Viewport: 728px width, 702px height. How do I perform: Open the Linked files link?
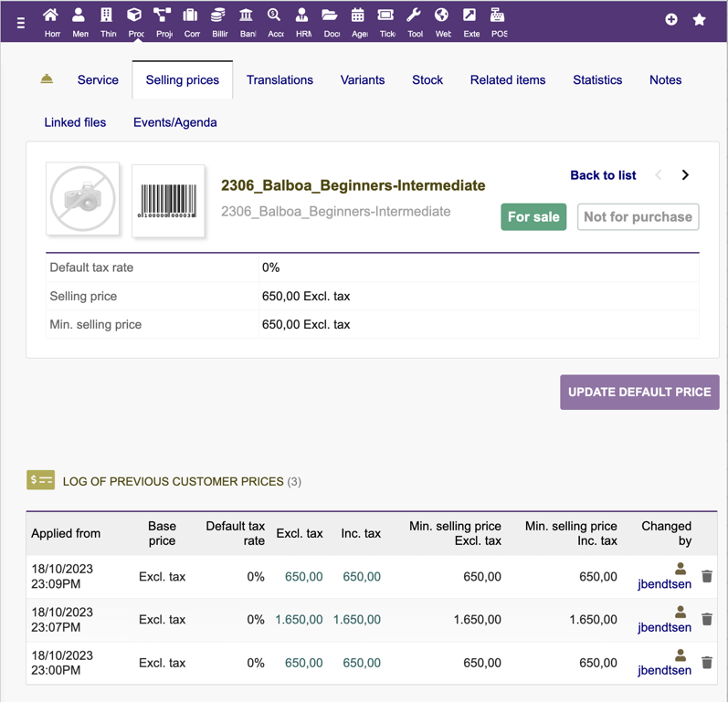[75, 122]
